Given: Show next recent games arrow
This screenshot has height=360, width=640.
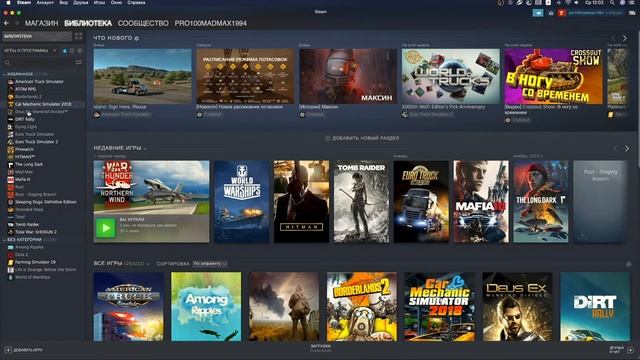Looking at the screenshot, I should (x=627, y=149).
